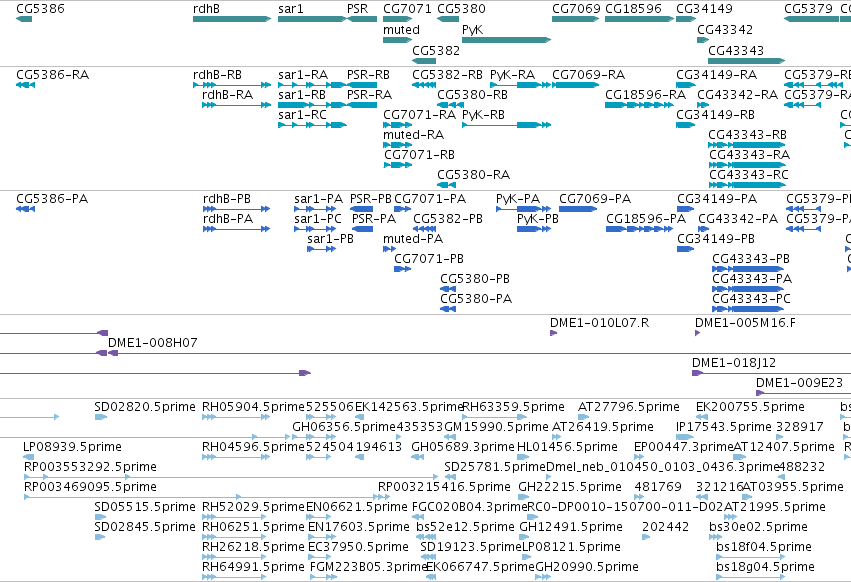This screenshot has width=851, height=582.
Task: Click the sar1 gene arrow
Action: point(312,19)
